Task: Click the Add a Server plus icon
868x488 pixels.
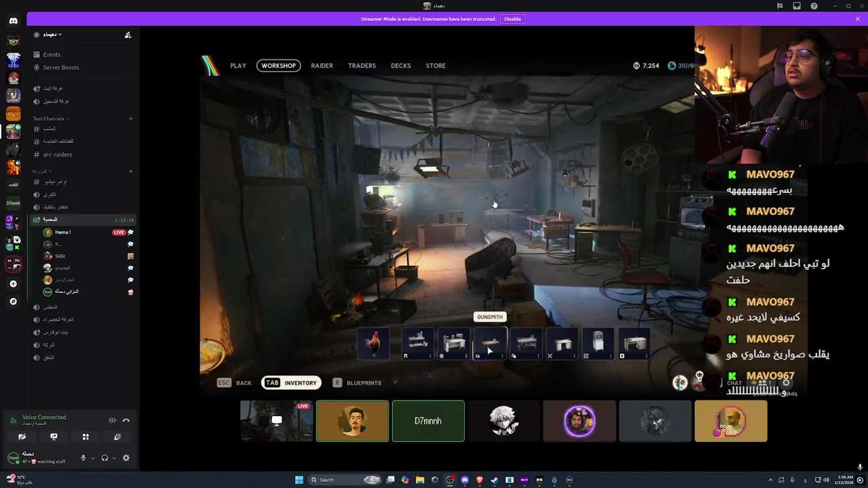Action: click(x=13, y=284)
